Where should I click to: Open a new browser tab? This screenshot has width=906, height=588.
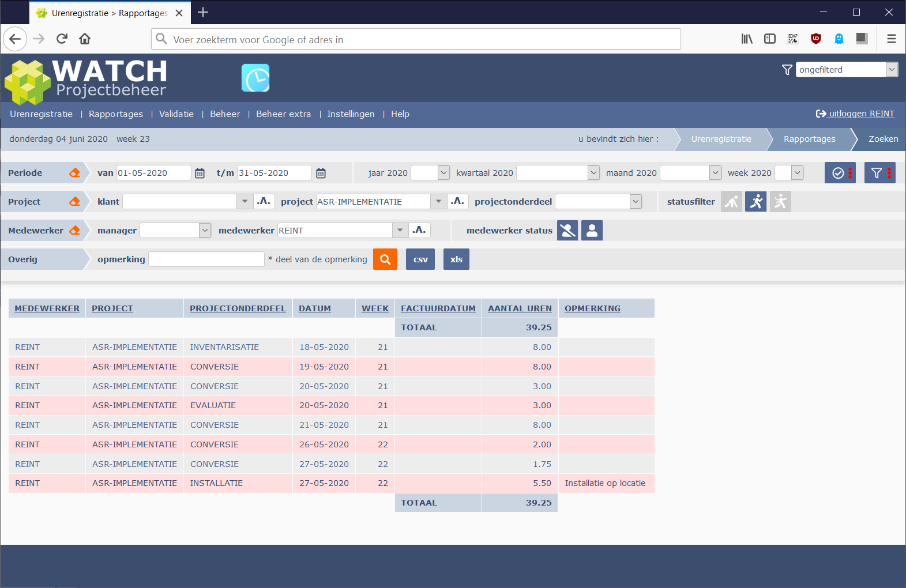203,12
